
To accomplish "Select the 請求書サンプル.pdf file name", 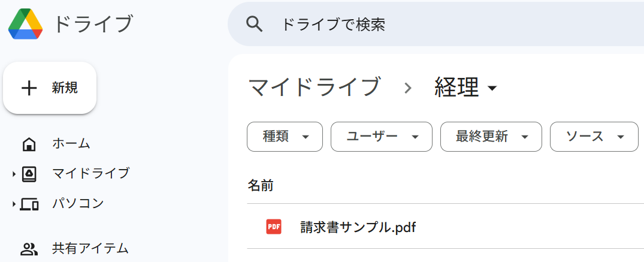I will 358,227.
